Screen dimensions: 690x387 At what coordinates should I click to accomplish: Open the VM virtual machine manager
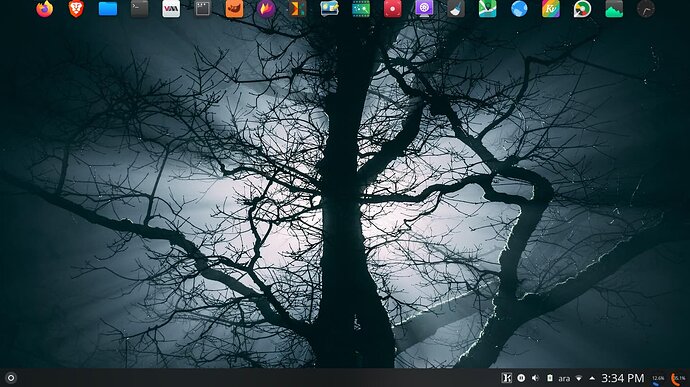point(171,9)
